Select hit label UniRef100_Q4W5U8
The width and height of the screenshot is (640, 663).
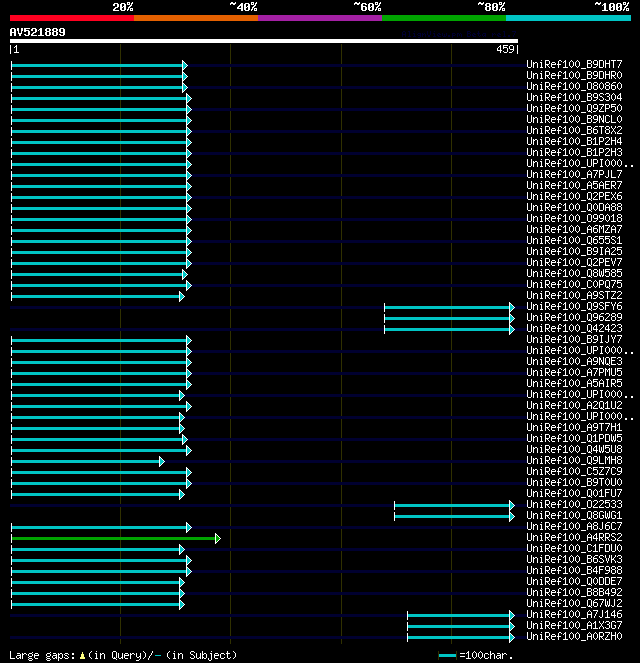[x=574, y=449]
